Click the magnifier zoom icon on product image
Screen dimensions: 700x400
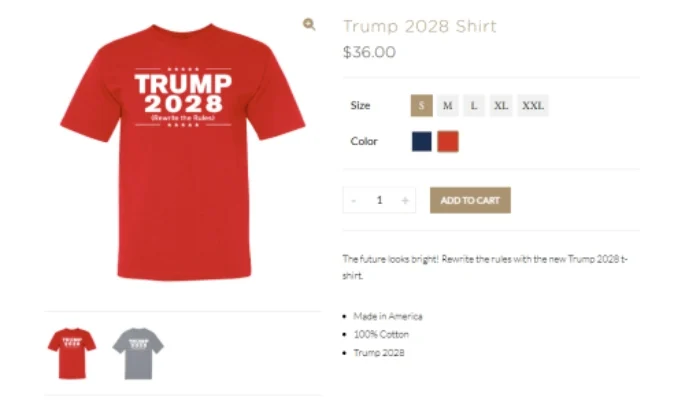coord(309,24)
